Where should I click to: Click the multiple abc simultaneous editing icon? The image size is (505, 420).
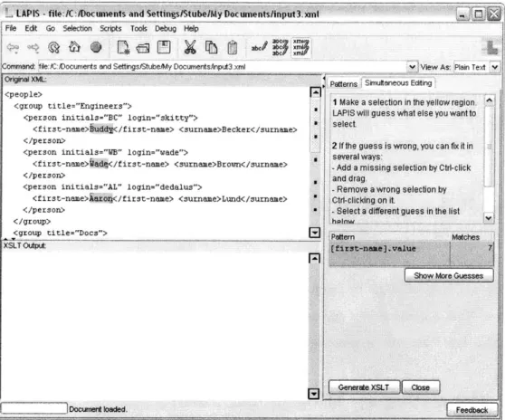(x=280, y=47)
